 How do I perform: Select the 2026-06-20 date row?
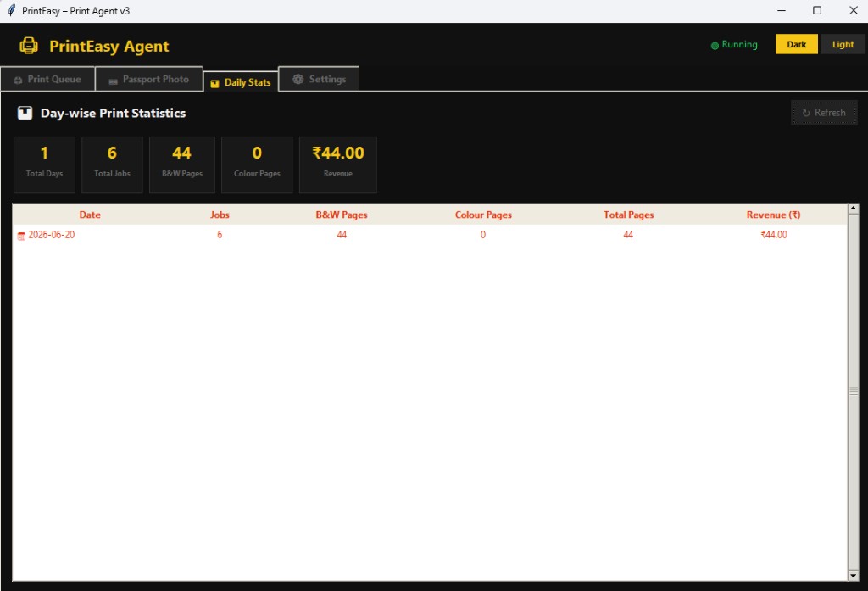coord(430,235)
